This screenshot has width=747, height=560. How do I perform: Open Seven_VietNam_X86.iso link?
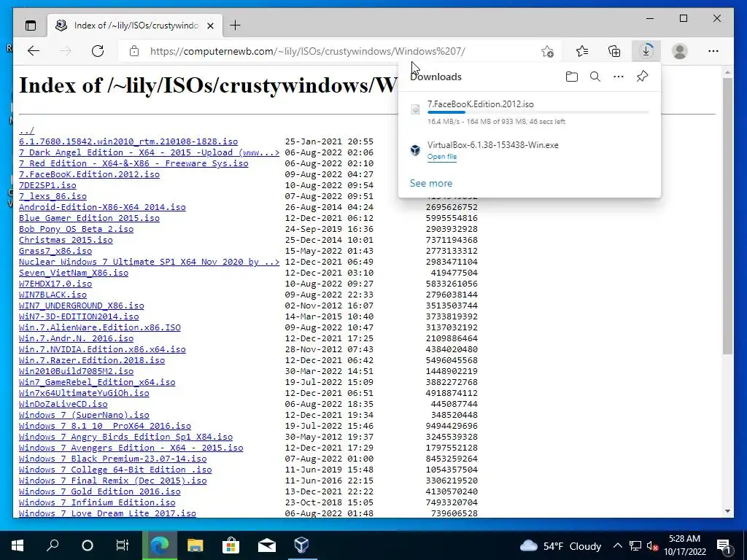click(x=74, y=273)
